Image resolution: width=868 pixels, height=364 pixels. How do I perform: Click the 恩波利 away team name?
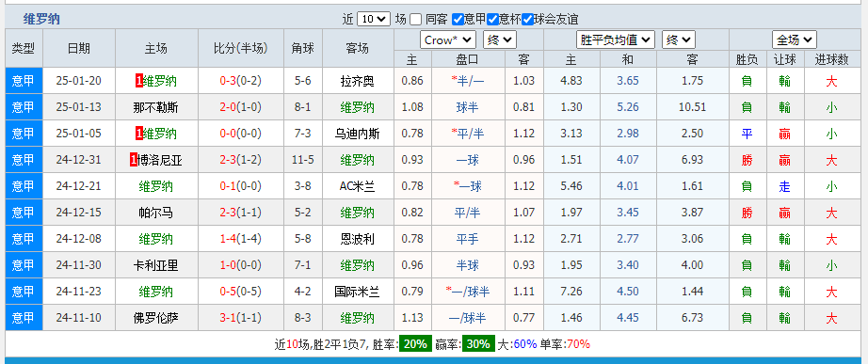pyautogui.click(x=358, y=239)
